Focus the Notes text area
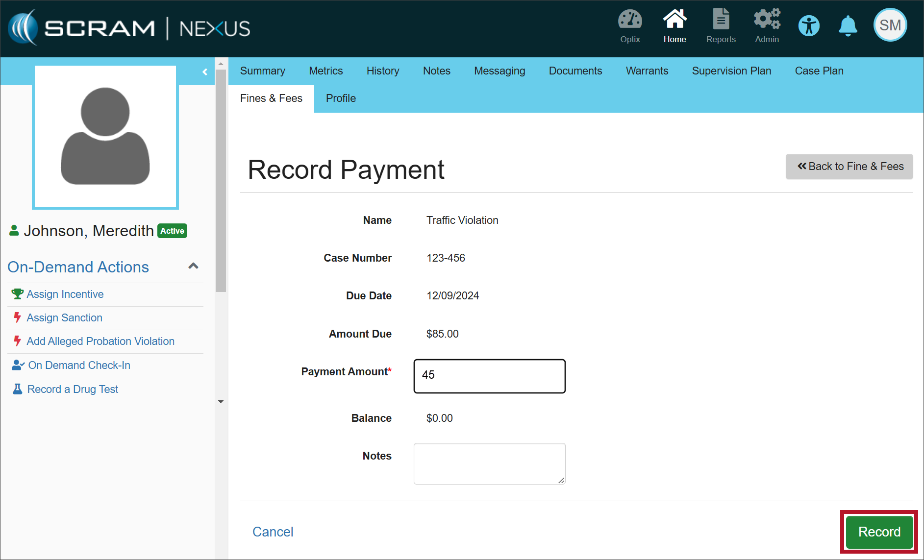 click(489, 463)
